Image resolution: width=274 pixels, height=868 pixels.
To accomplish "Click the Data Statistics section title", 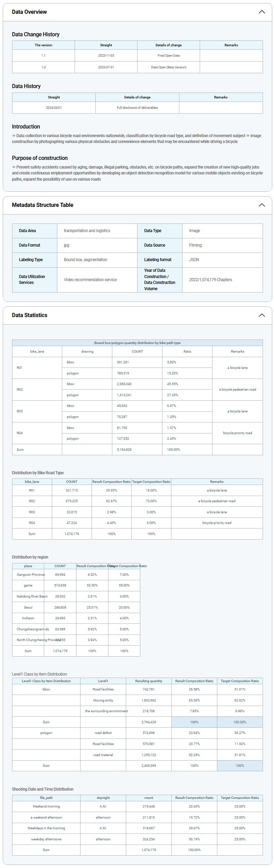I will [30, 315].
